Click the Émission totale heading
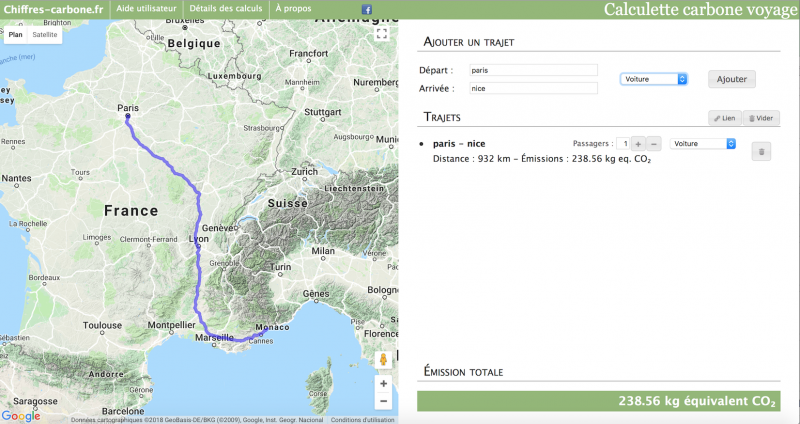Screen dimensions: 800x424 [x=463, y=372]
